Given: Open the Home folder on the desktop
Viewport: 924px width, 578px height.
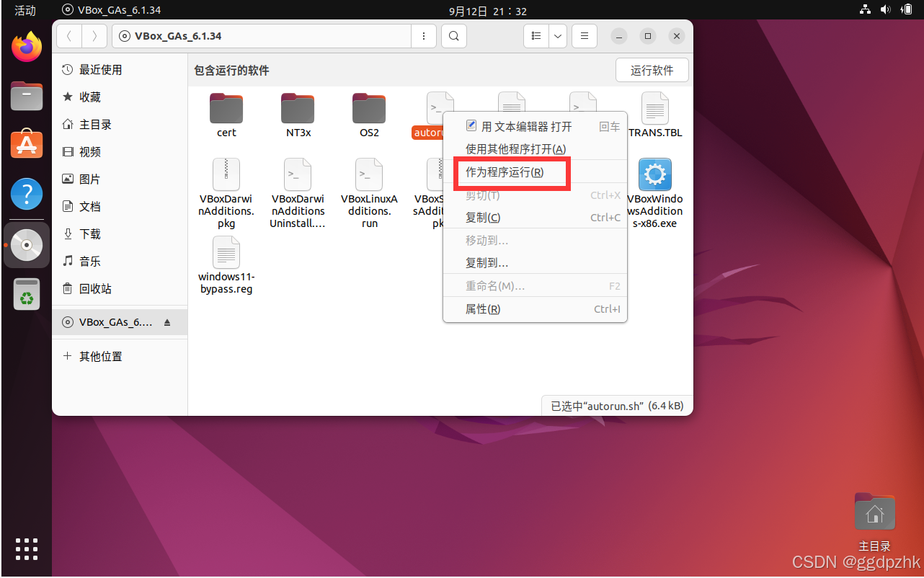Looking at the screenshot, I should tap(874, 522).
